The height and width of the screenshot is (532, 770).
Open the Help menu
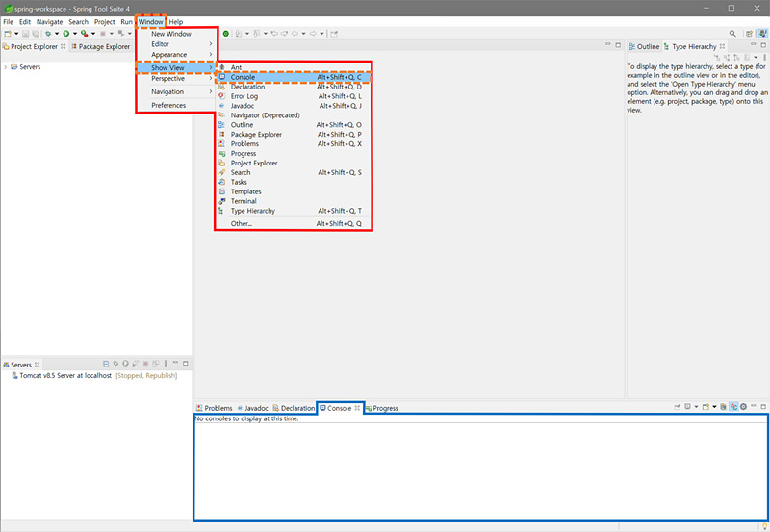(176, 21)
